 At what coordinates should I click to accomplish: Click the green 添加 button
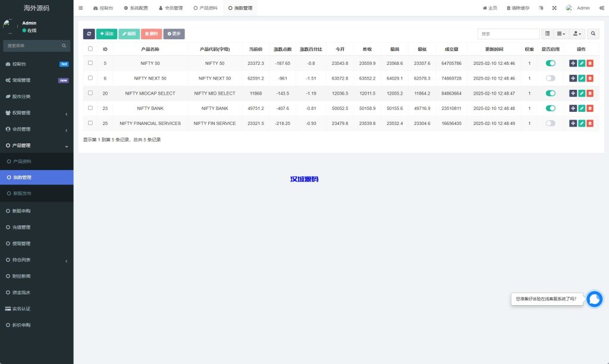click(106, 34)
